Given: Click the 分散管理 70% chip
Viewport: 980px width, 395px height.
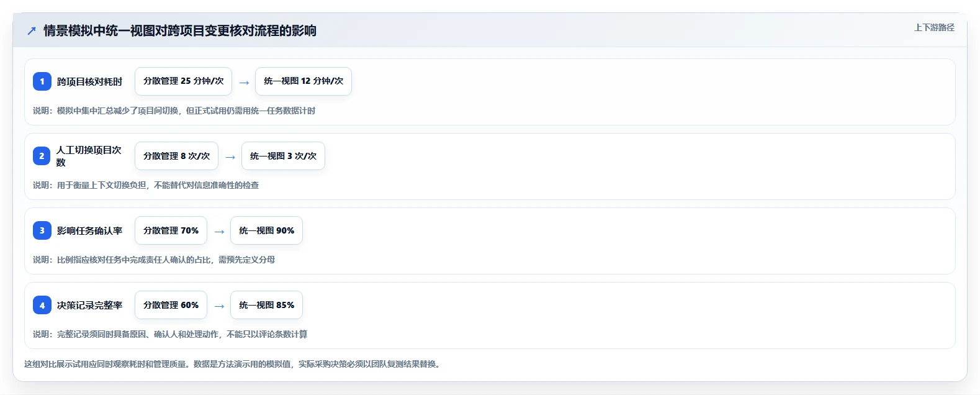Looking at the screenshot, I should point(171,230).
